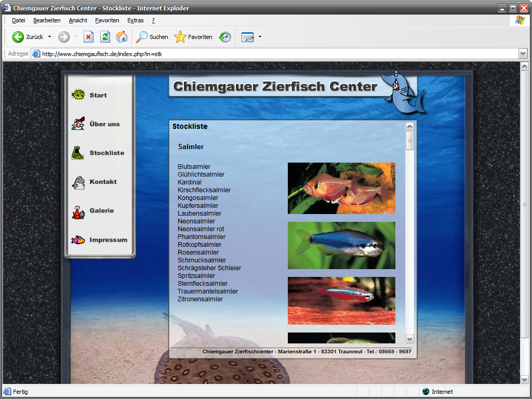The image size is (532, 399).
Task: Click browser window scroll down arrow
Action: 524,379
